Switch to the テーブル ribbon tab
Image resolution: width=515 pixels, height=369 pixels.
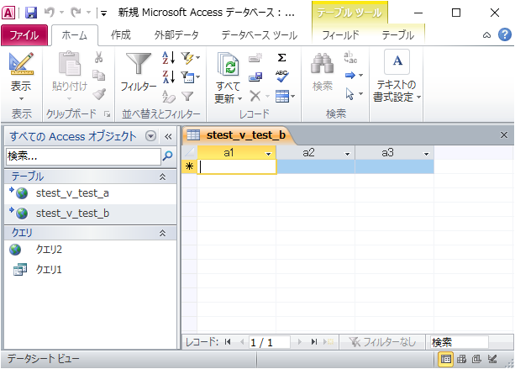pyautogui.click(x=398, y=35)
